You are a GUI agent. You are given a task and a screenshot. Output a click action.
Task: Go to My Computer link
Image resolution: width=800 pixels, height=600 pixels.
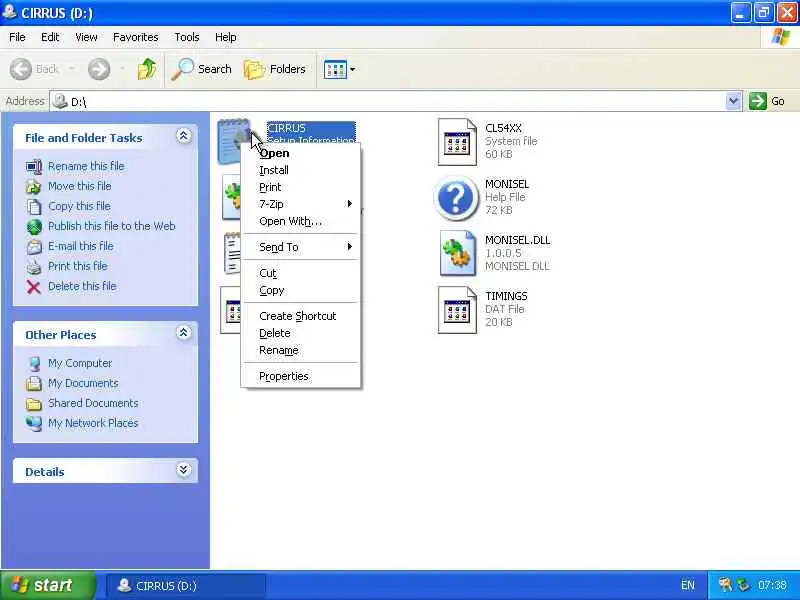point(80,363)
